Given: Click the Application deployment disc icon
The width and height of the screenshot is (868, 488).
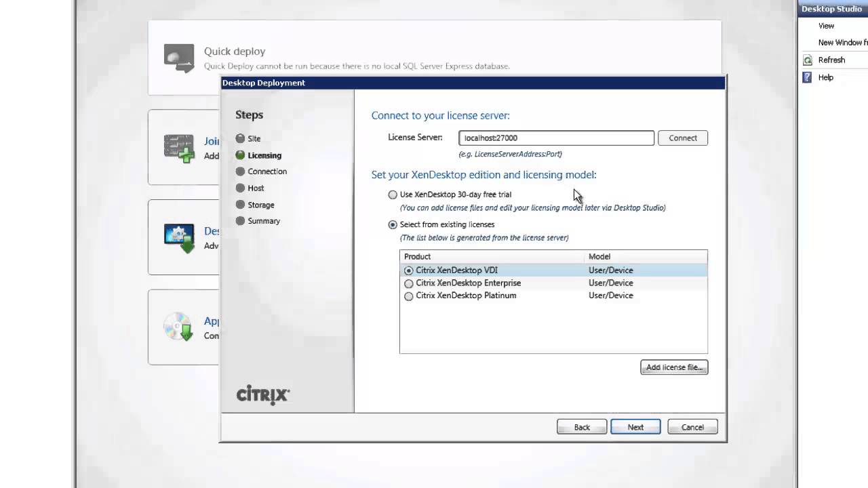Looking at the screenshot, I should click(x=179, y=327).
